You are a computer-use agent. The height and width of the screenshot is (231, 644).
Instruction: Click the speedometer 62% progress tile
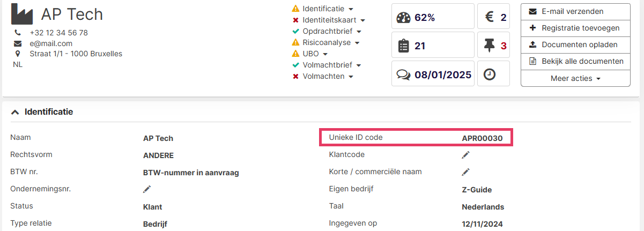[x=433, y=17]
